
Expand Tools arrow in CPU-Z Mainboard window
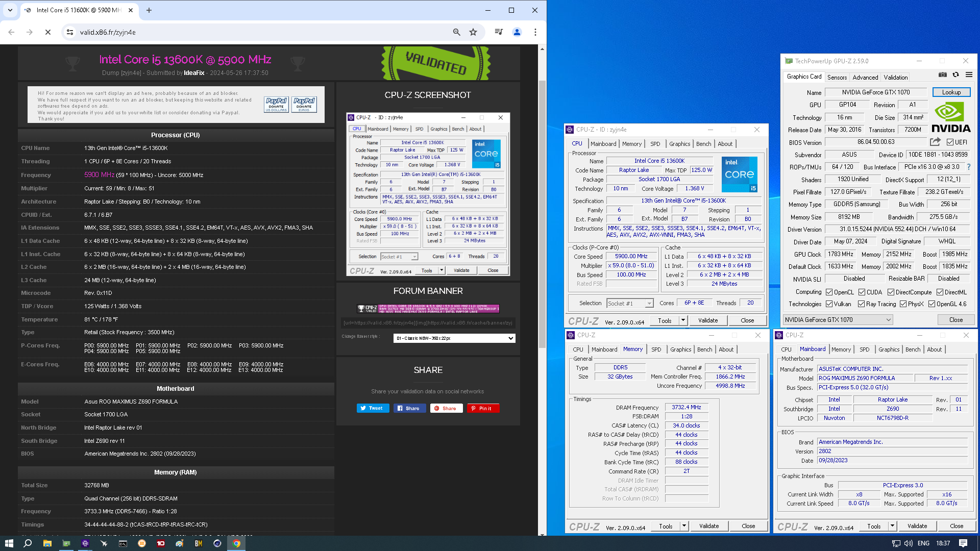tap(892, 526)
